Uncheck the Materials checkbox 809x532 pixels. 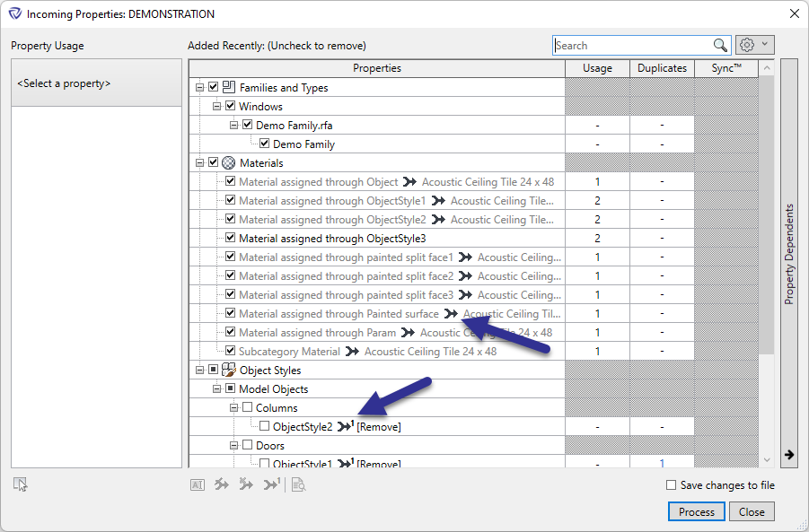pos(213,162)
